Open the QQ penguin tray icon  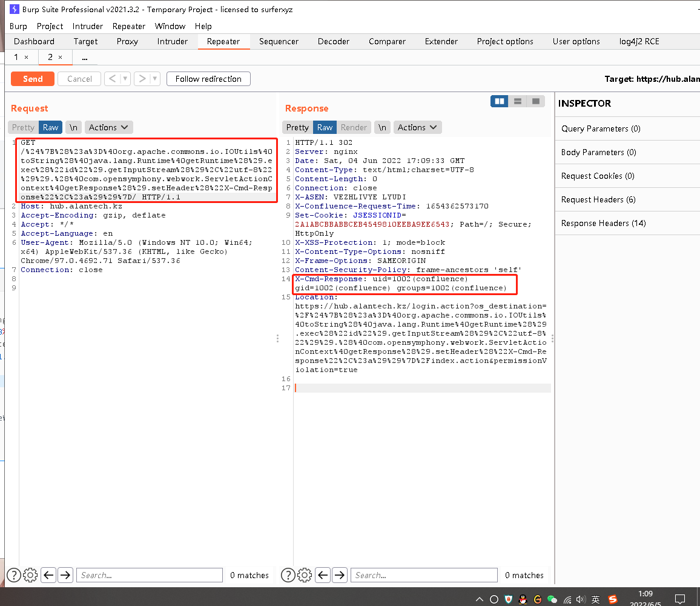click(523, 599)
